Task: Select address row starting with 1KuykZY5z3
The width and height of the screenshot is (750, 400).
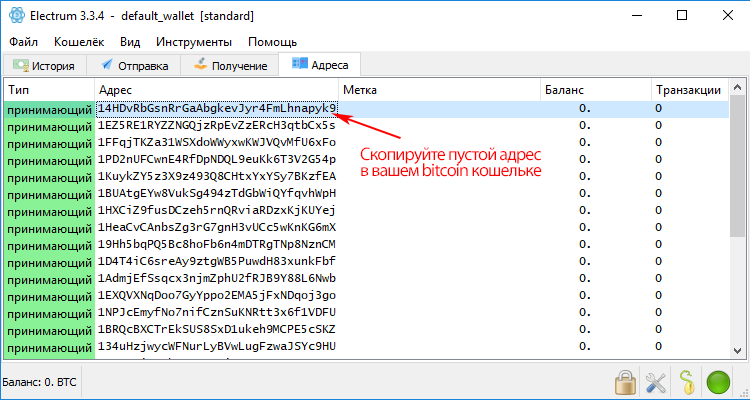Action: [x=216, y=176]
